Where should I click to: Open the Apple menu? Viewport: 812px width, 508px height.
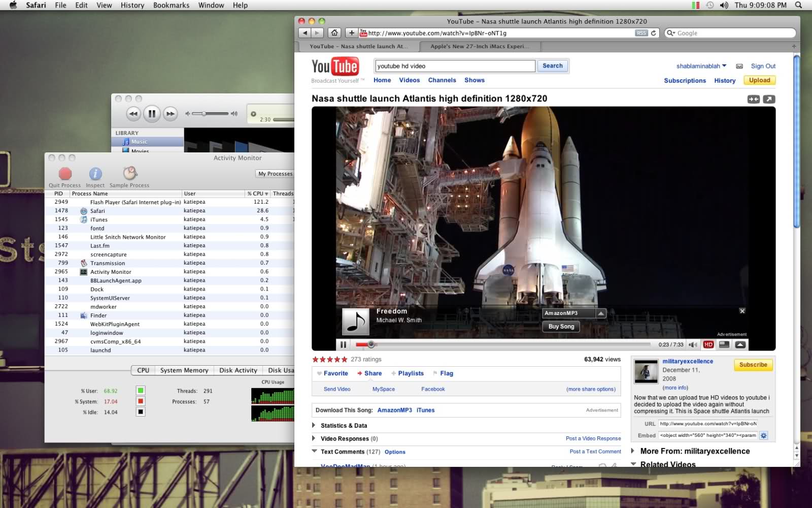(13, 5)
